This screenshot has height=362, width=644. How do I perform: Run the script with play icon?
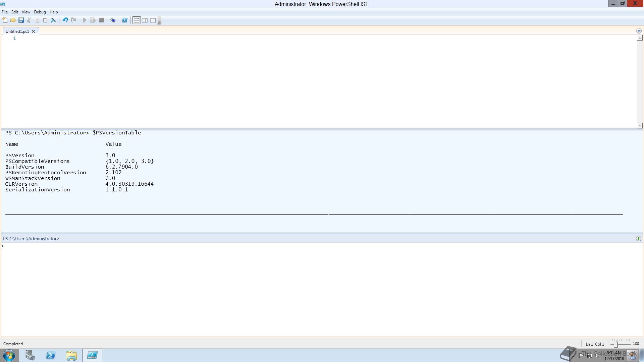click(85, 20)
